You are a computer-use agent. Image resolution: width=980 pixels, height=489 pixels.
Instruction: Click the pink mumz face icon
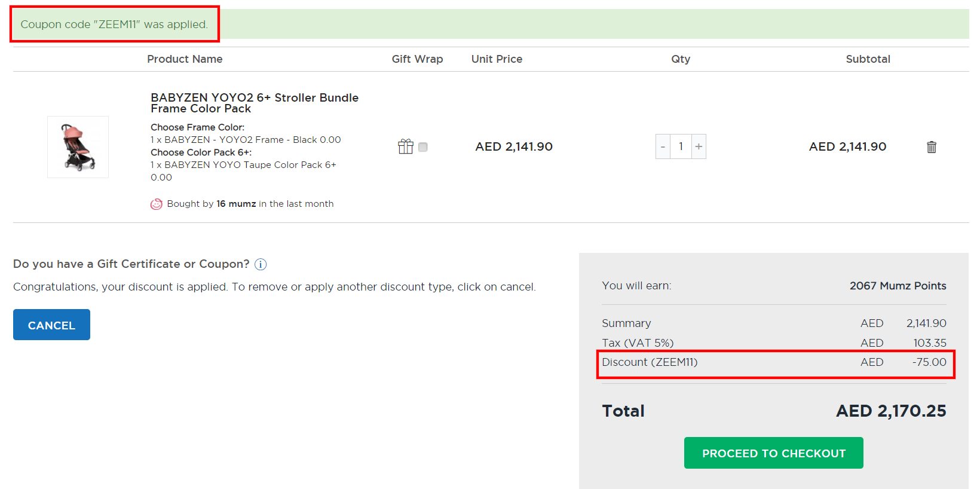[156, 204]
